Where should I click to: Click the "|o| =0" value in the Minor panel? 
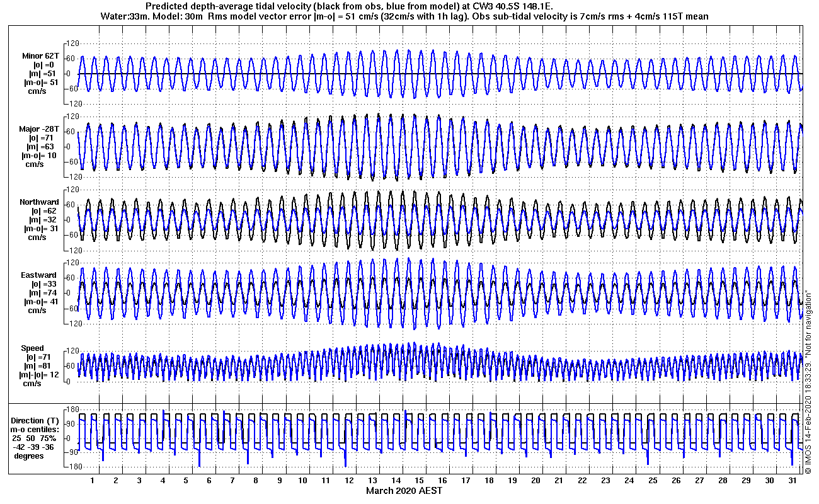tap(43, 65)
